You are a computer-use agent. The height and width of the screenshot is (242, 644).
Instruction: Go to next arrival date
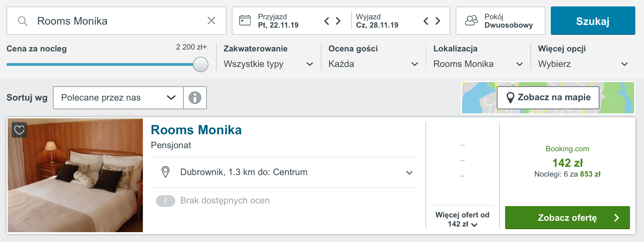[x=338, y=21]
